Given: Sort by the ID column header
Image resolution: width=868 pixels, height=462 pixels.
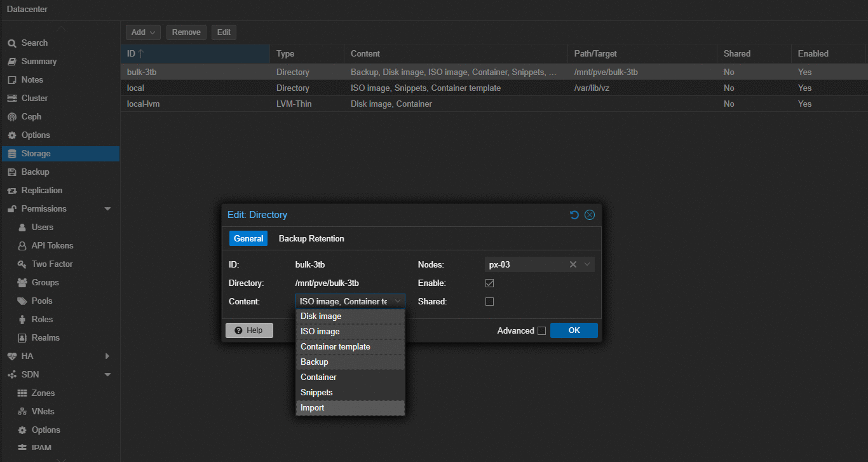Looking at the screenshot, I should pos(195,54).
